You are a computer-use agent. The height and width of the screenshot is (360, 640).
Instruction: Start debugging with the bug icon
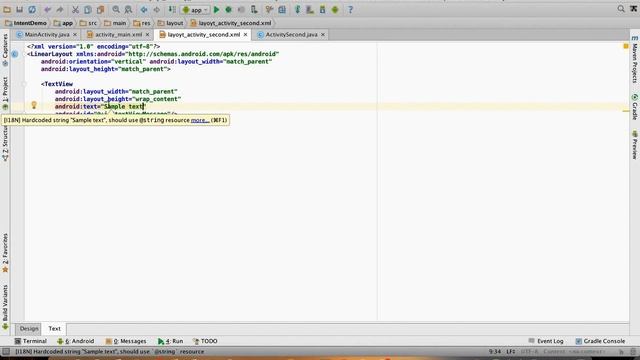[229, 9]
